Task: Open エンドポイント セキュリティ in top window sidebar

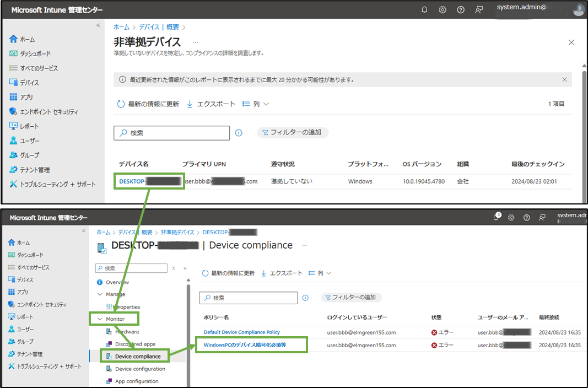Action: (44, 112)
